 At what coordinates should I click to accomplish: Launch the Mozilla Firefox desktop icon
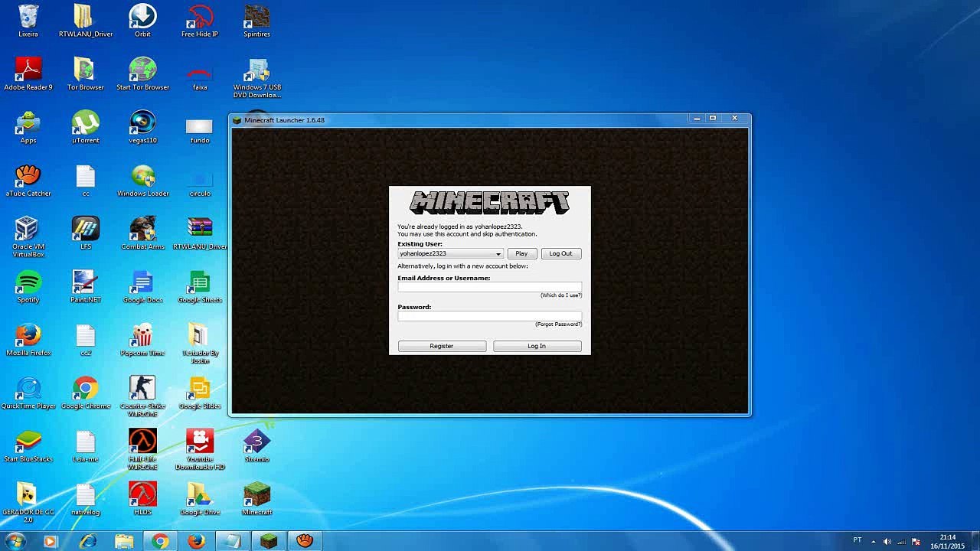28,336
